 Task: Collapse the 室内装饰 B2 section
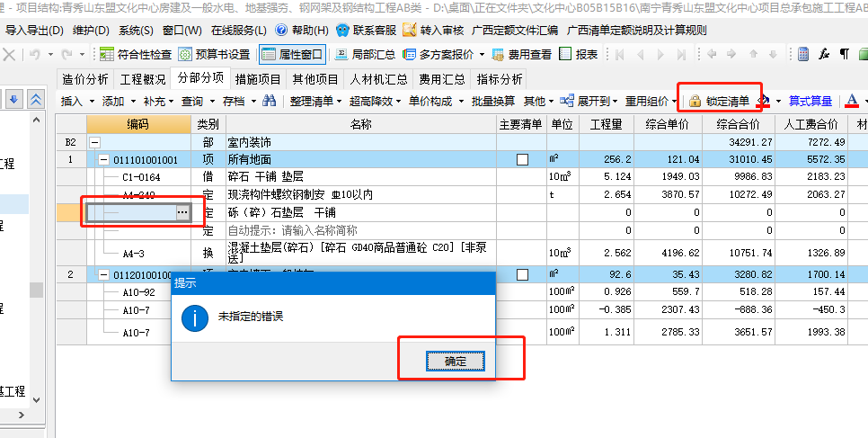pos(94,142)
